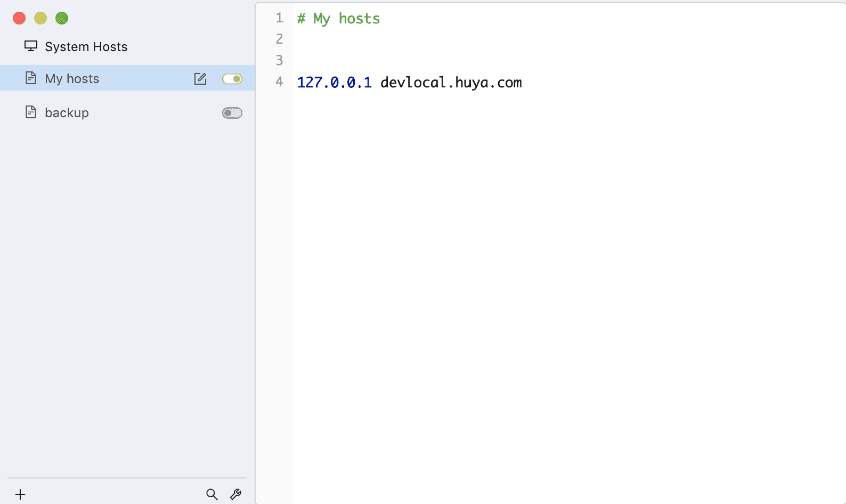The height and width of the screenshot is (504, 846).
Task: Click the 127.0.0.1 IP address text
Action: 334,83
